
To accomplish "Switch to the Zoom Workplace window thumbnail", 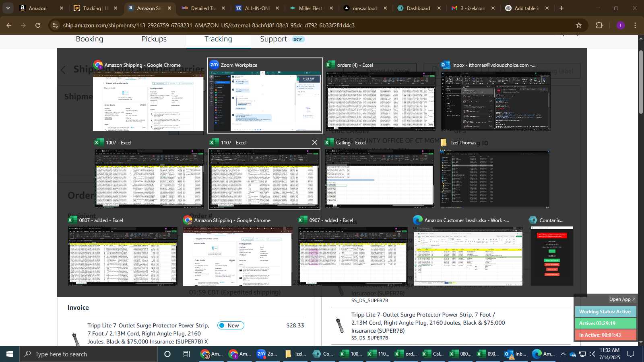I will (x=264, y=96).
